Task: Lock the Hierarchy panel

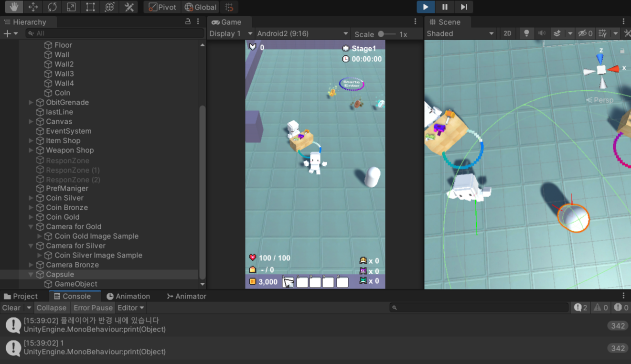Action: point(188,22)
